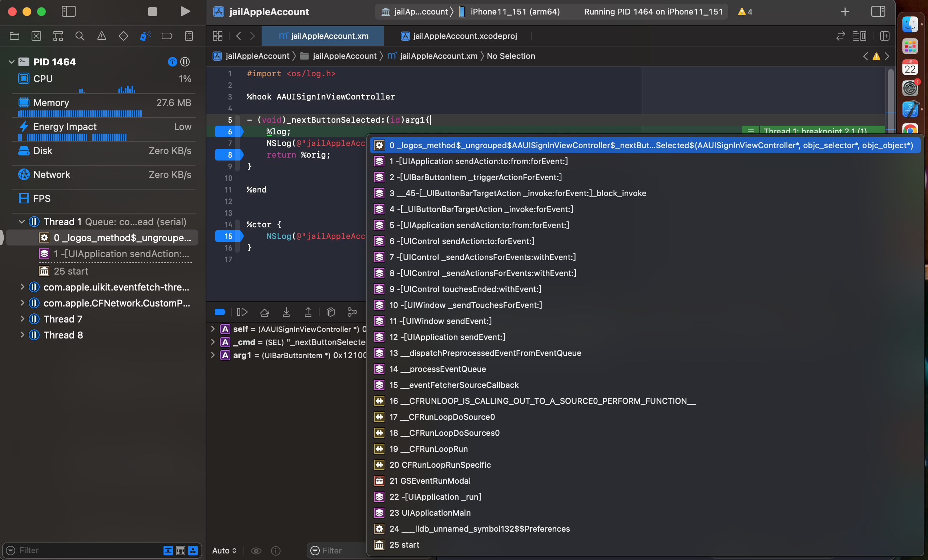Image resolution: width=928 pixels, height=560 pixels.
Task: Select the Disk gauge row
Action: [104, 151]
